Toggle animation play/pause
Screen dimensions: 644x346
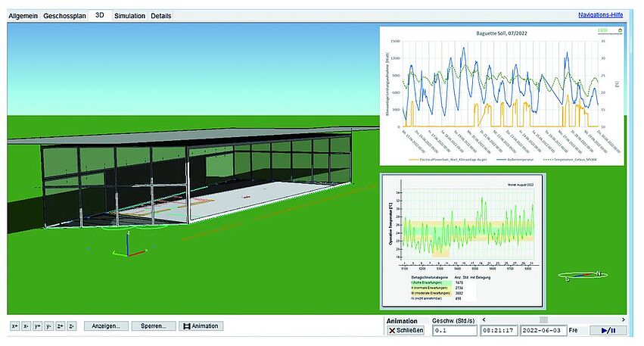pyautogui.click(x=608, y=331)
